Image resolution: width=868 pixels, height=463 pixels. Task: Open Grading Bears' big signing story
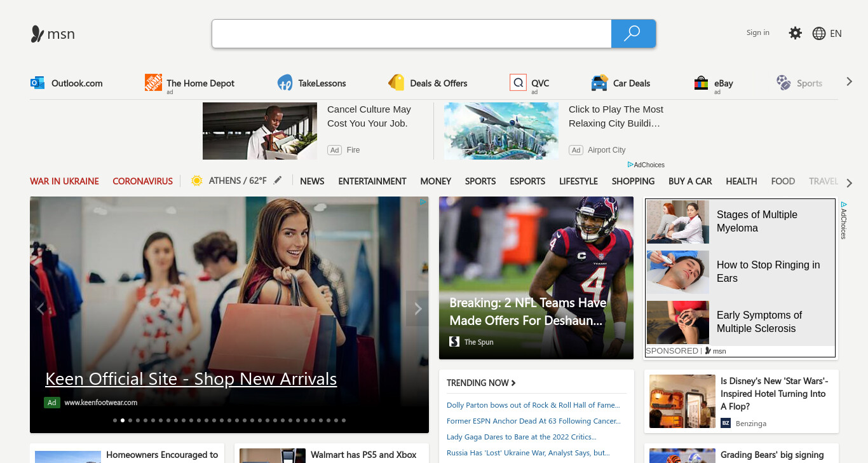coord(742,453)
